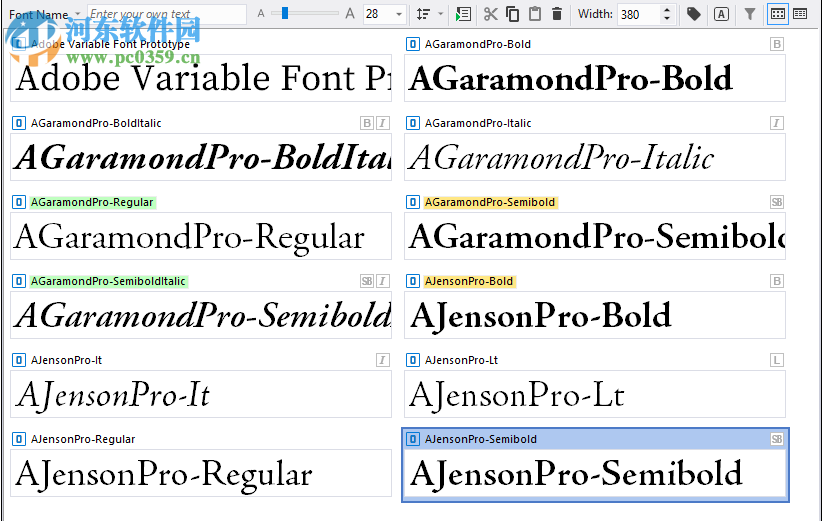This screenshot has width=825, height=521.
Task: Open the tag icon in toolbar
Action: 693,14
